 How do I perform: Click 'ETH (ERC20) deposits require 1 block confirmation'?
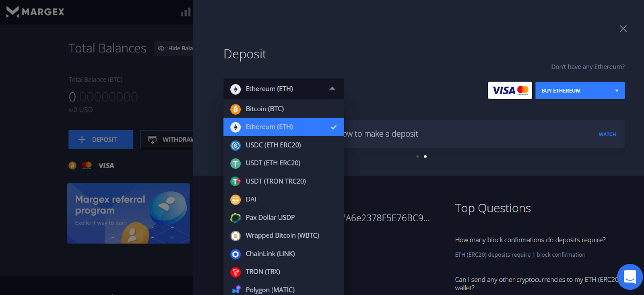520,255
